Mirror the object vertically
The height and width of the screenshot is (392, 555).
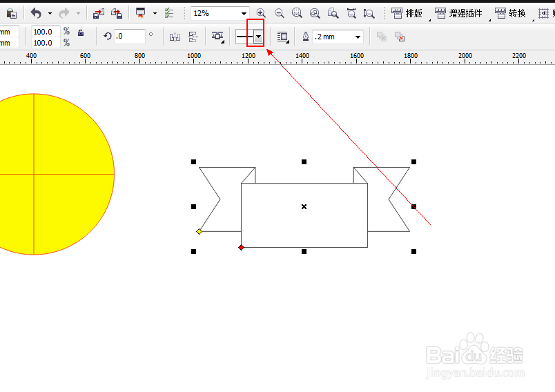(x=193, y=37)
